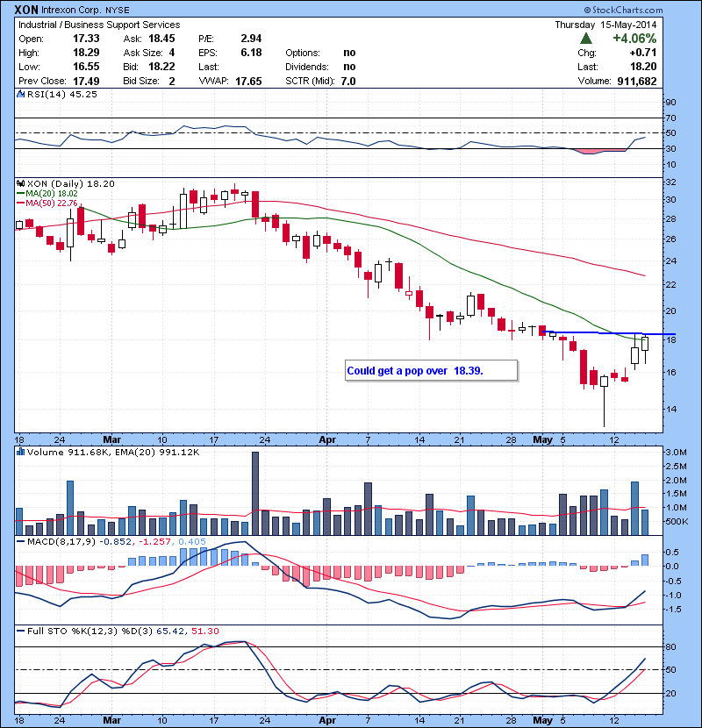Click the header Volume value 911,682
This screenshot has width=702, height=728.
click(x=637, y=81)
